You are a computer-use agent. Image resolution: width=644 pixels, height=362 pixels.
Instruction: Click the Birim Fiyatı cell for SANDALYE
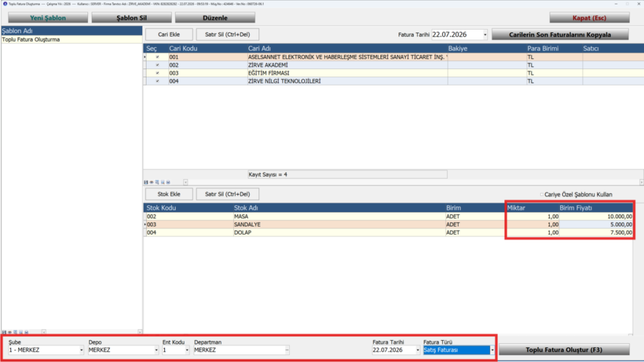(596, 224)
